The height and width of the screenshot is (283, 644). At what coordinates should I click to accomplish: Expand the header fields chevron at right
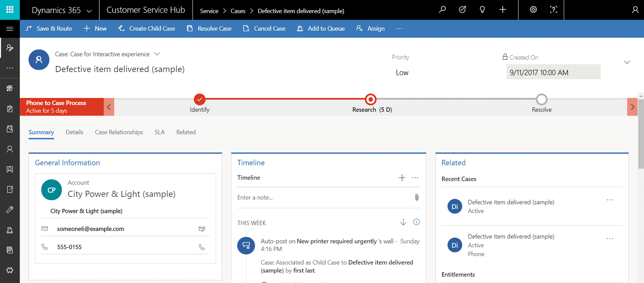point(627,62)
